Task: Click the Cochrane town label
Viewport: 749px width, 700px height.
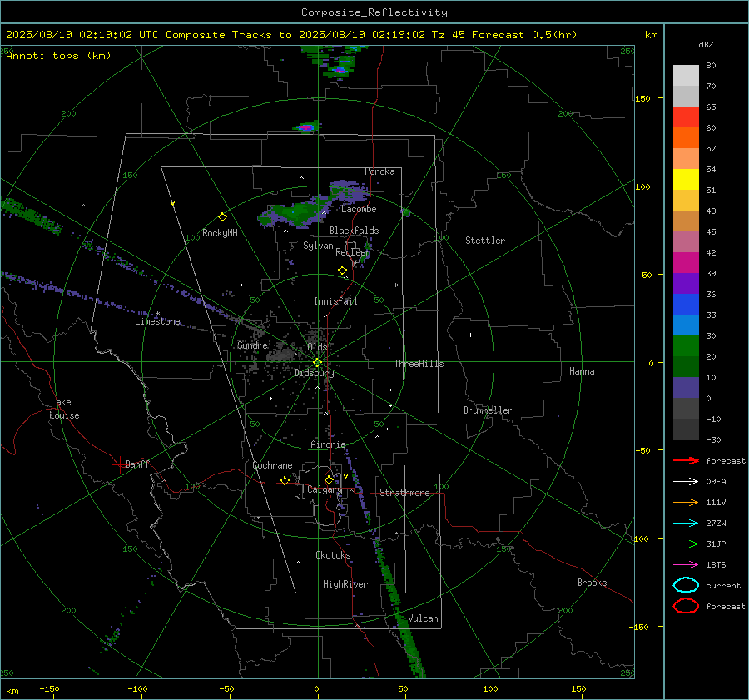Action: click(x=272, y=465)
